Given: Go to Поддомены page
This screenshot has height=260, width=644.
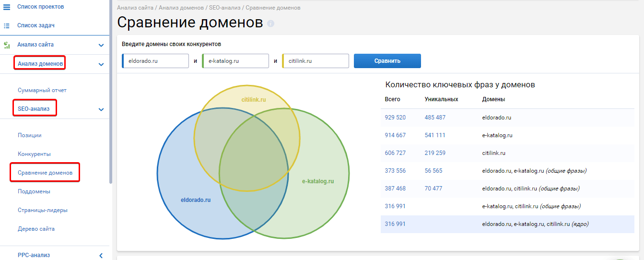Looking at the screenshot, I should click(x=34, y=191).
